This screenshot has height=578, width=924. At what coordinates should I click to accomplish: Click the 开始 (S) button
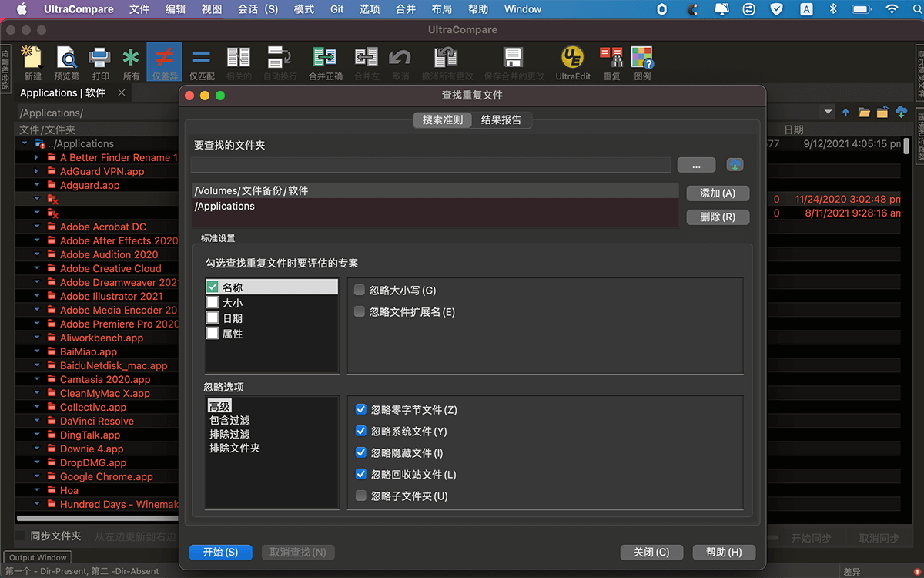220,553
